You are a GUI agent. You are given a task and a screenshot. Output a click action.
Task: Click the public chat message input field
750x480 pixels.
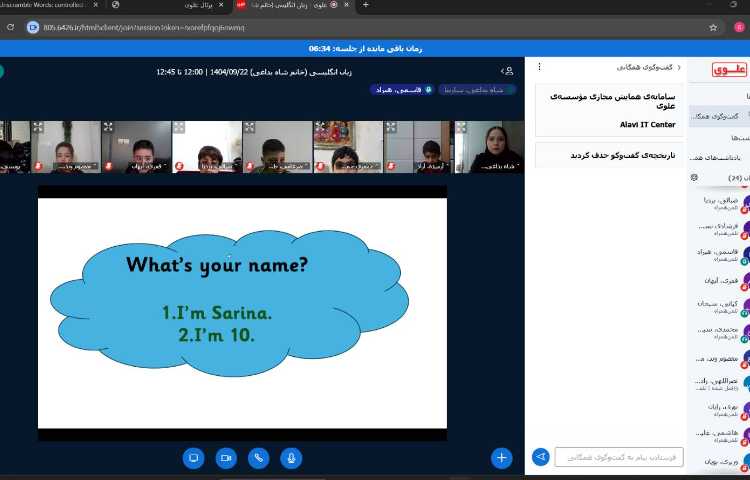(619, 457)
